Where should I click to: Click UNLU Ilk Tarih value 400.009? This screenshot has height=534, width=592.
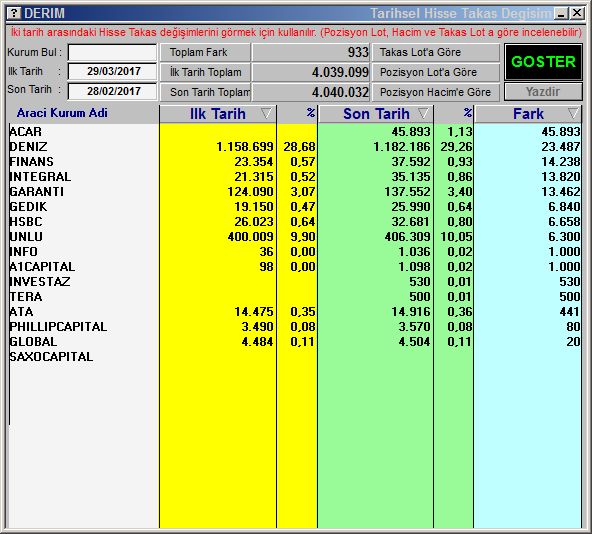[x=250, y=237]
